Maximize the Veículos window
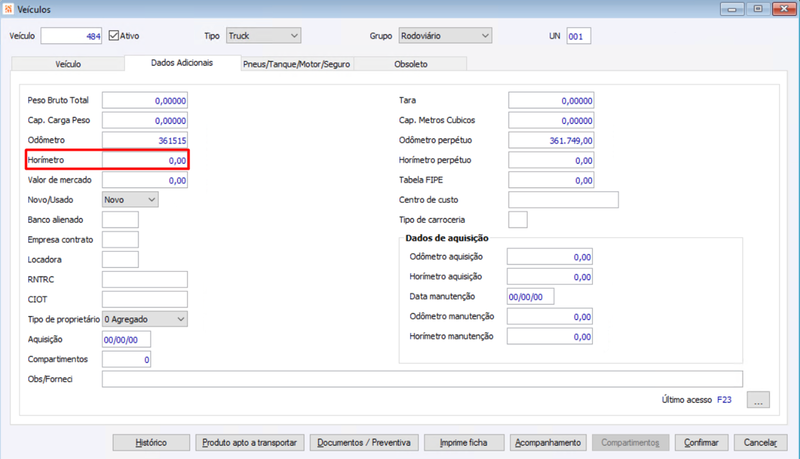The image size is (800, 459). point(758,9)
